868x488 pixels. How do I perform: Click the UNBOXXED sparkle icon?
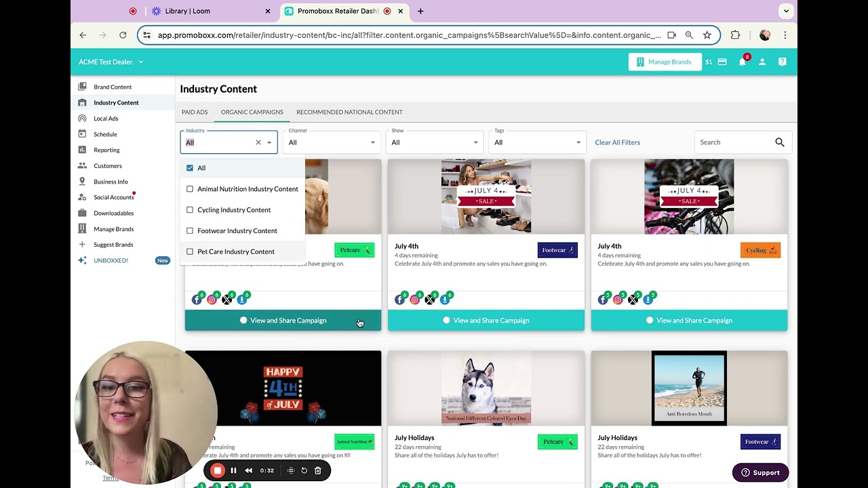(x=82, y=260)
